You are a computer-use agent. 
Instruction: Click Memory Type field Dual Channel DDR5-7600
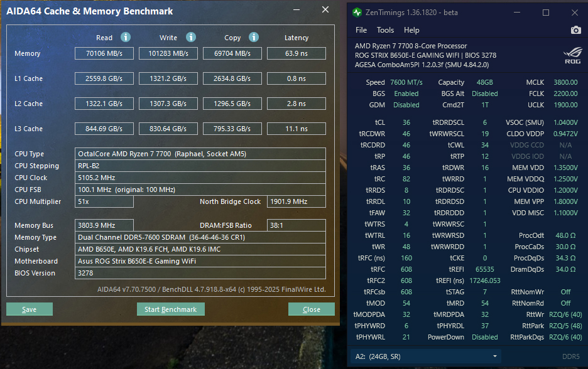click(200, 237)
